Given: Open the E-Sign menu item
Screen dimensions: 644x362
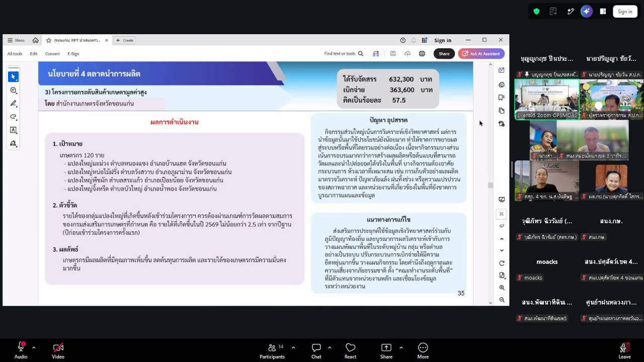Looking at the screenshot, I should 73,54.
